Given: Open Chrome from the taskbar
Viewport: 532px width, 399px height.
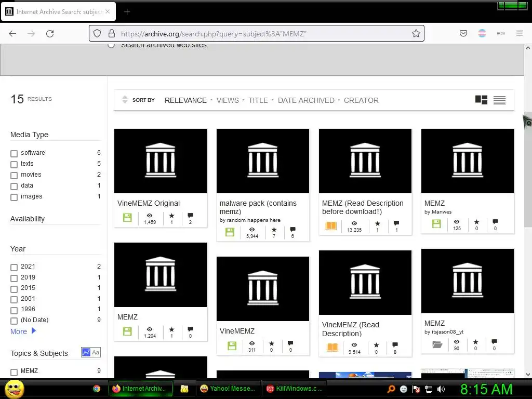Looking at the screenshot, I should click(97, 389).
